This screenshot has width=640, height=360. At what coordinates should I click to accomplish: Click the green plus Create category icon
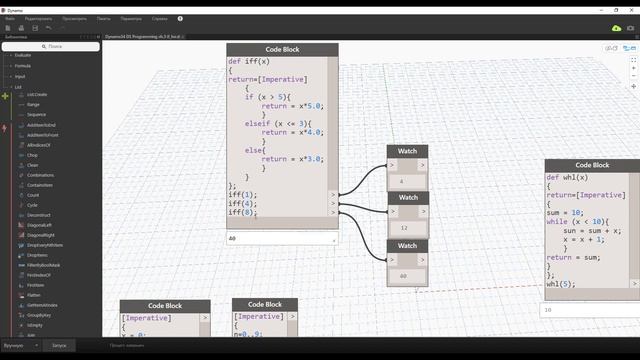tap(5, 96)
